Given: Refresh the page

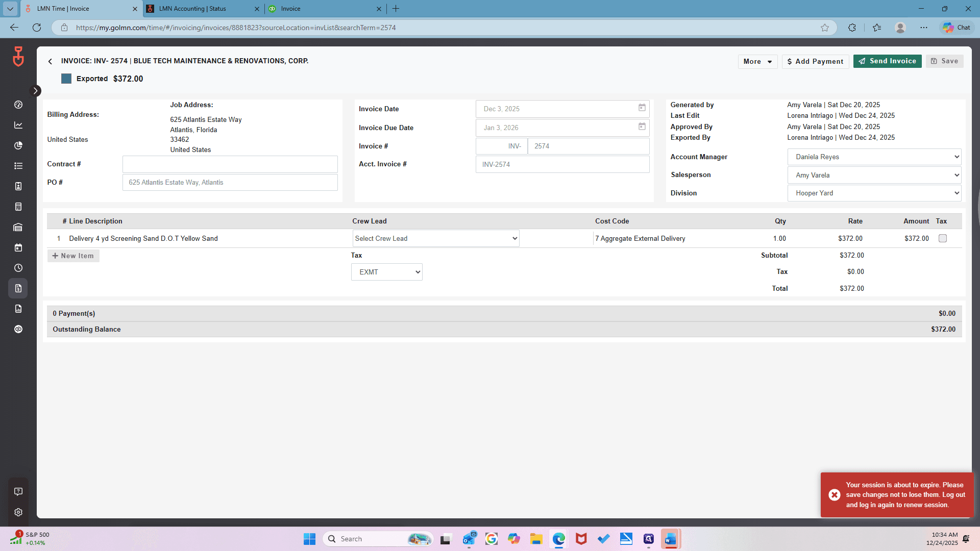Looking at the screenshot, I should click(x=37, y=28).
